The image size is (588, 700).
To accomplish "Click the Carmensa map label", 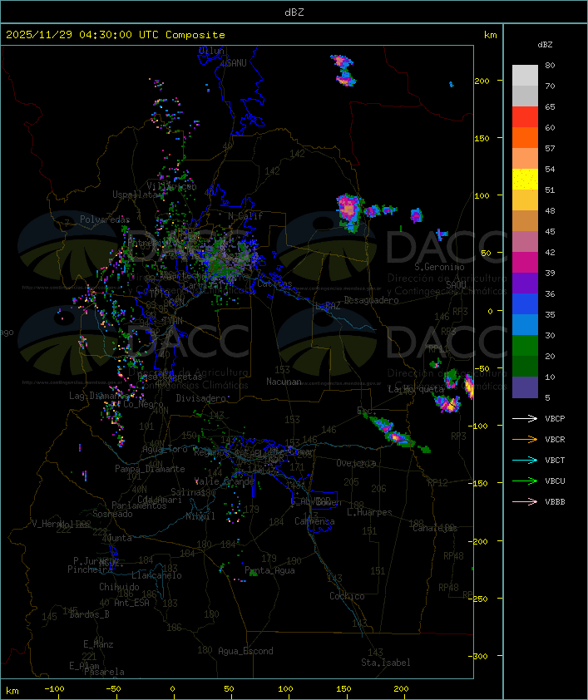I will click(314, 521).
